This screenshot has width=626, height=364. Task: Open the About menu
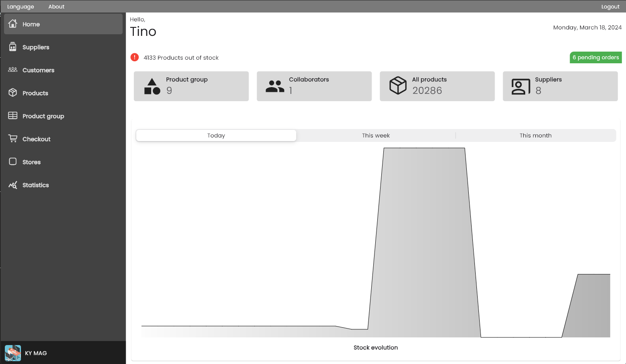[56, 6]
